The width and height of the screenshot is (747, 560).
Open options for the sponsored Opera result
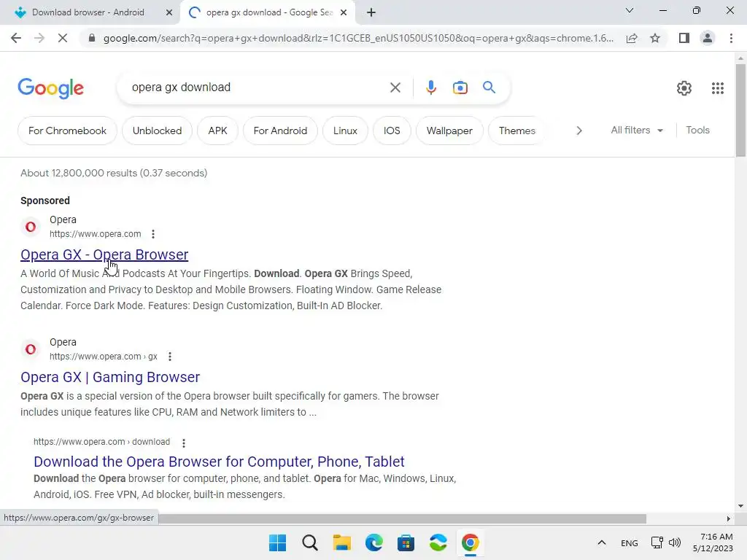tap(153, 234)
